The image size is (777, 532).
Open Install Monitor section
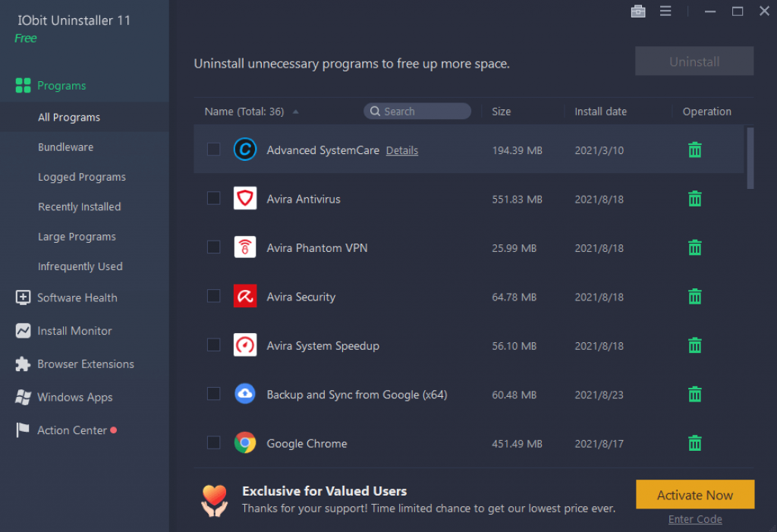(74, 331)
